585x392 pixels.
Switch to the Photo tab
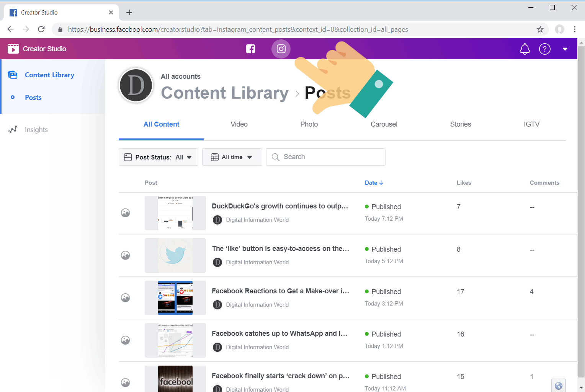[309, 124]
